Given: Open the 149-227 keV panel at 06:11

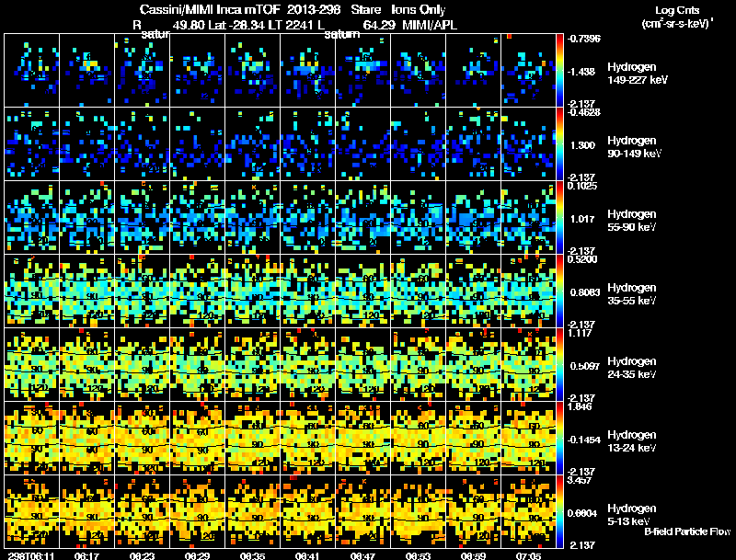Looking at the screenshot, I should tap(31, 71).
